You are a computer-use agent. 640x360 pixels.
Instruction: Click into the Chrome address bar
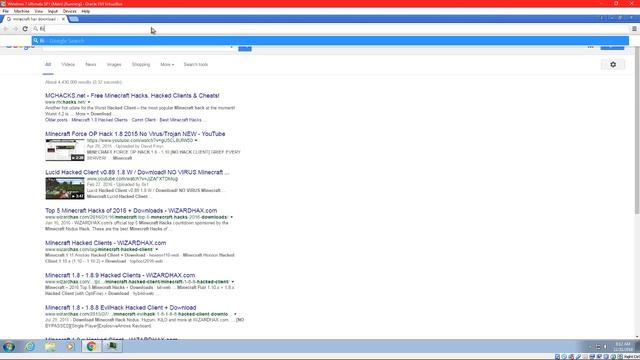point(331,29)
